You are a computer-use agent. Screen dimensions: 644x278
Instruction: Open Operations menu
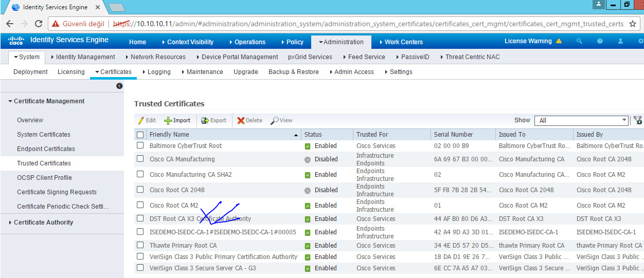pos(246,42)
